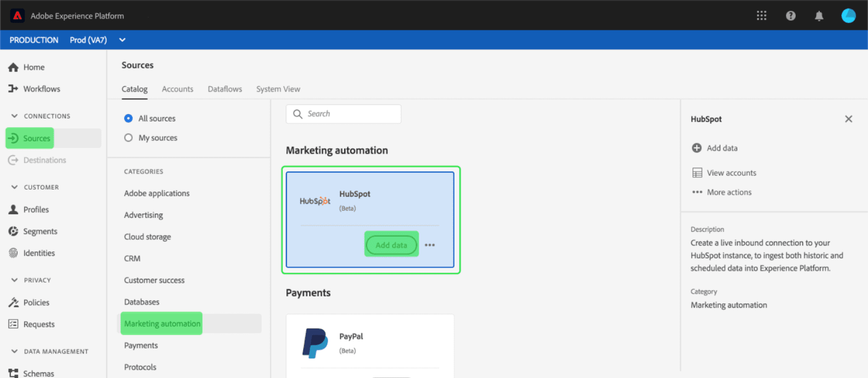Click the Sources arrow icon

(x=13, y=138)
